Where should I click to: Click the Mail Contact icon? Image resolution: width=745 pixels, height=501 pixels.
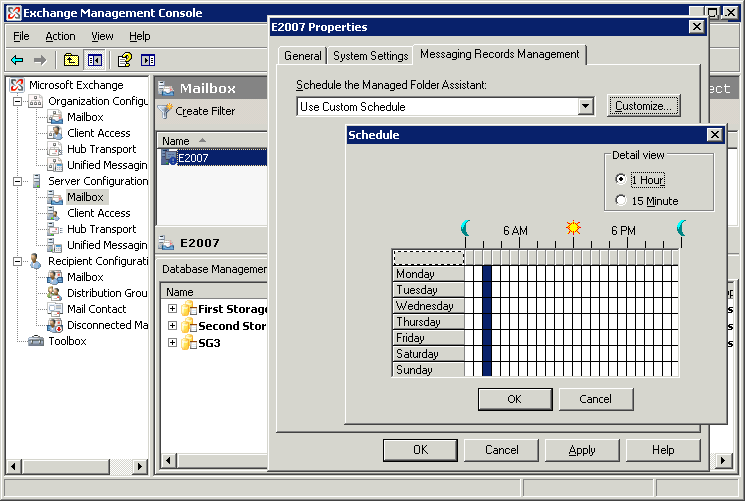coord(55,309)
